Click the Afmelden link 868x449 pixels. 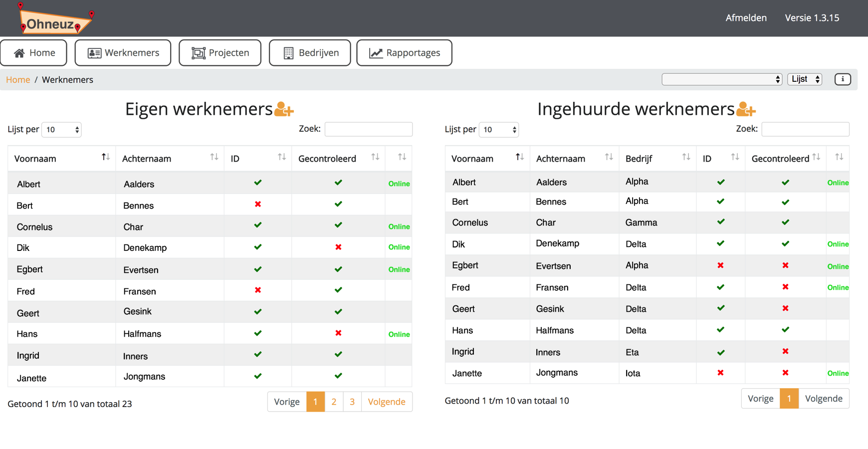tap(746, 18)
